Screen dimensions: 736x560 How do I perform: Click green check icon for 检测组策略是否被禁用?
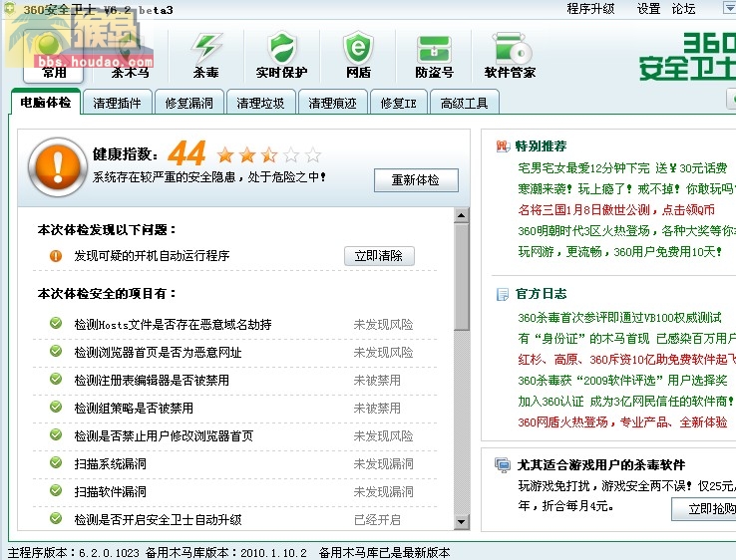pyautogui.click(x=56, y=407)
